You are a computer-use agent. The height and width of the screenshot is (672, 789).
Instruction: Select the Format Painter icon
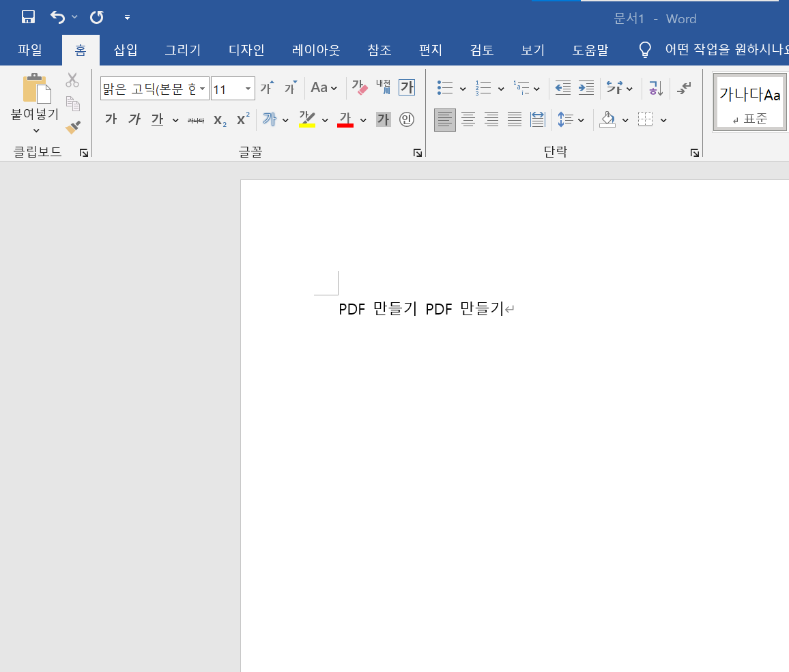pyautogui.click(x=72, y=127)
